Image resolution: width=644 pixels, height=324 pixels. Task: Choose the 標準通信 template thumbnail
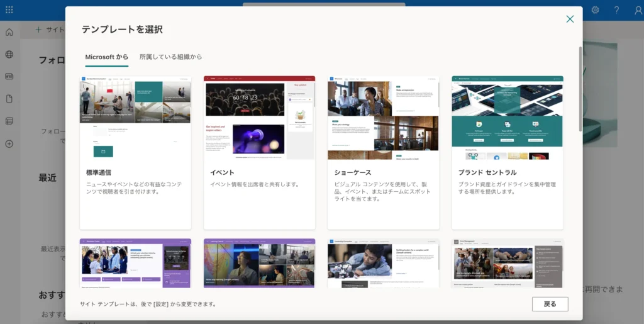pos(135,118)
